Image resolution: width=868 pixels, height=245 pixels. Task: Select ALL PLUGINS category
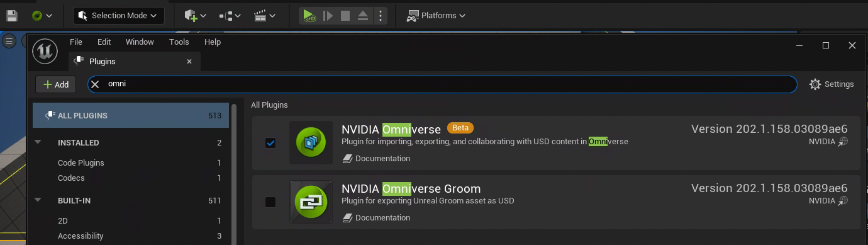(131, 116)
